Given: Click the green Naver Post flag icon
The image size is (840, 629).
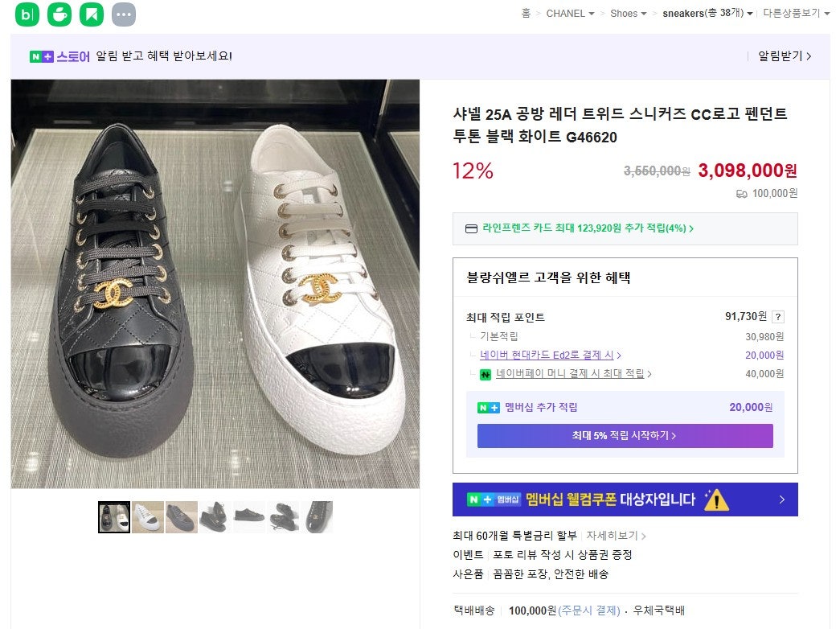Looking at the screenshot, I should (92, 14).
